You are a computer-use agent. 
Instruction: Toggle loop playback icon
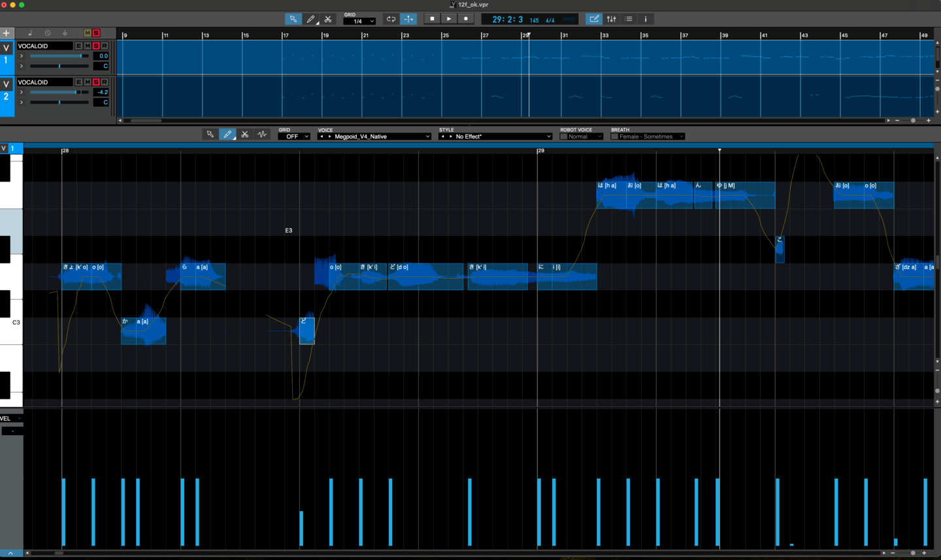(391, 19)
